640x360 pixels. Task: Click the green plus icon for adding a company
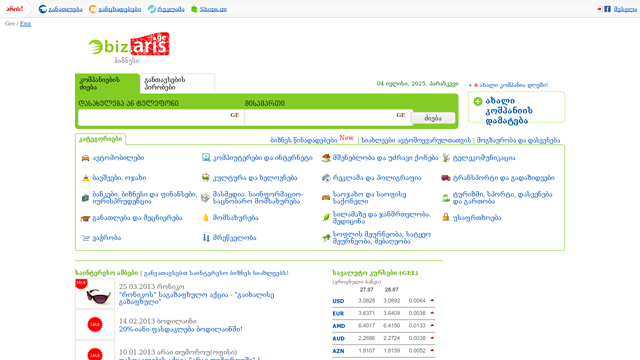478,101
